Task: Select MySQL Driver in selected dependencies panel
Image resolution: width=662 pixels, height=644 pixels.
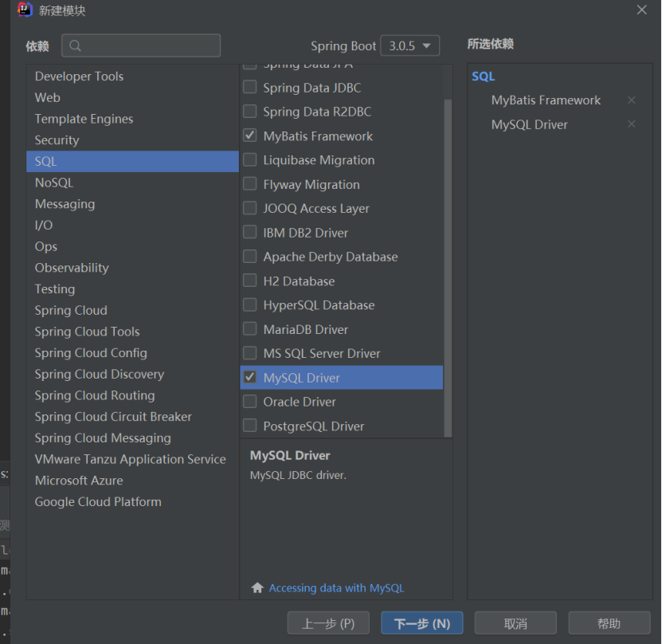Action: [530, 124]
